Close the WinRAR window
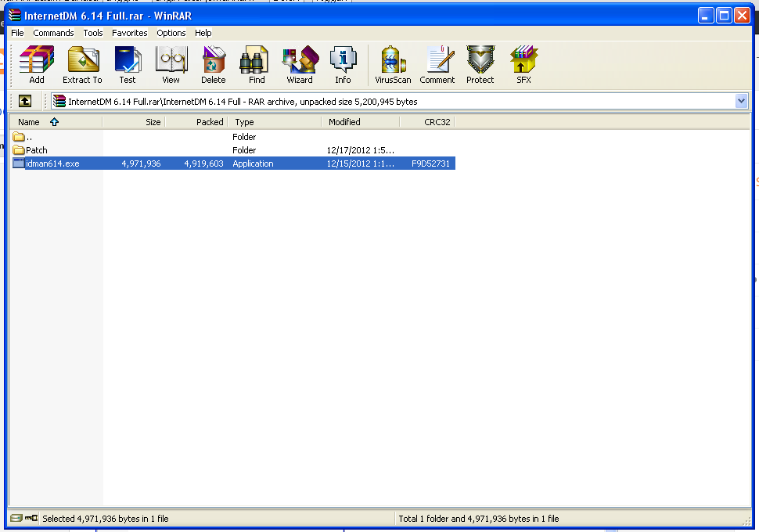The width and height of the screenshot is (759, 532). 742,16
